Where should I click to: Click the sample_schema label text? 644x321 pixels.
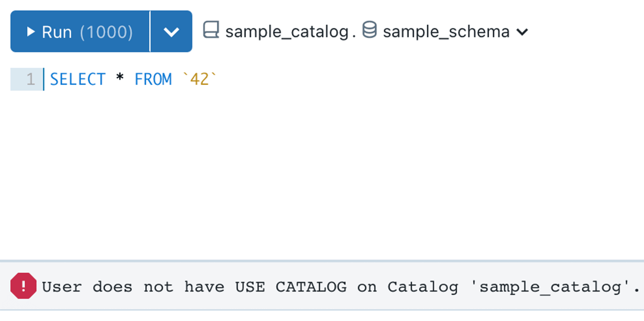(x=445, y=31)
